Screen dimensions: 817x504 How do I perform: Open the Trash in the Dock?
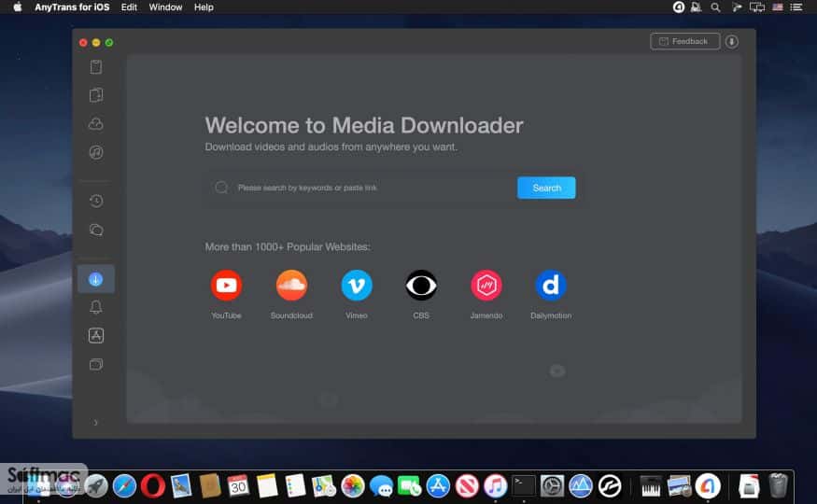click(778, 486)
